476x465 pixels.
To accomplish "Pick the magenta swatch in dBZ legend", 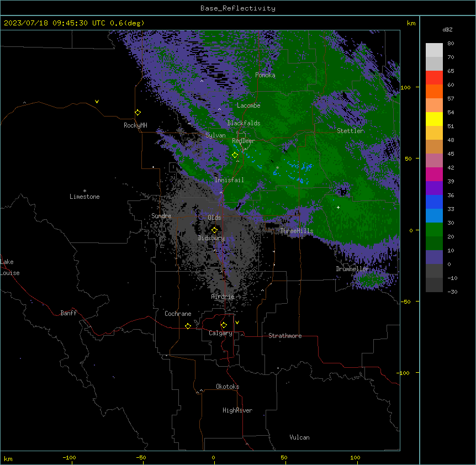I will [434, 174].
